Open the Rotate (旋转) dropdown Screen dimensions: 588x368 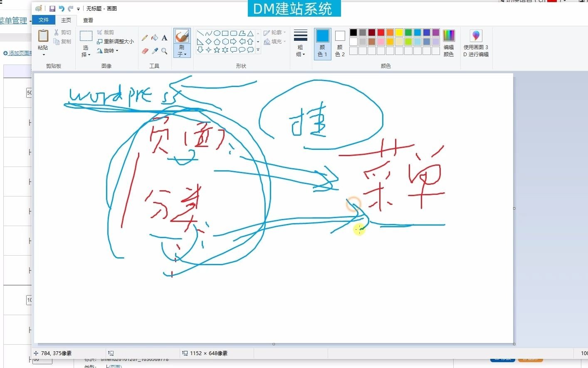(x=108, y=51)
